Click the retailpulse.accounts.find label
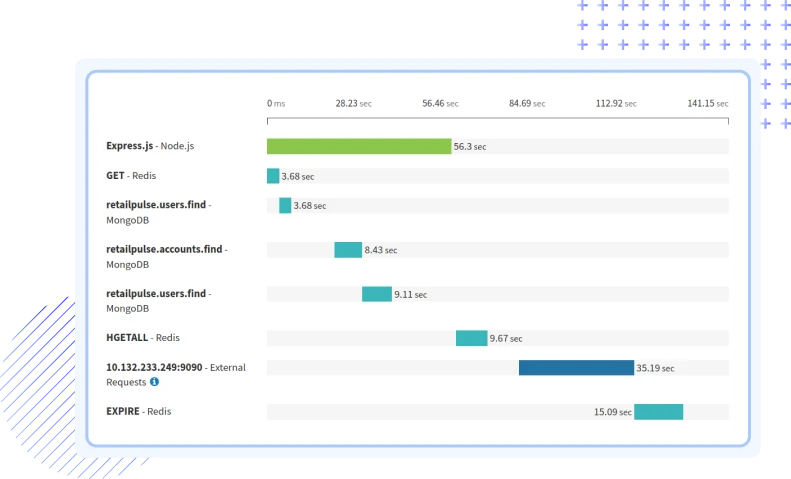Viewport: 791px width, 479px height. point(166,249)
